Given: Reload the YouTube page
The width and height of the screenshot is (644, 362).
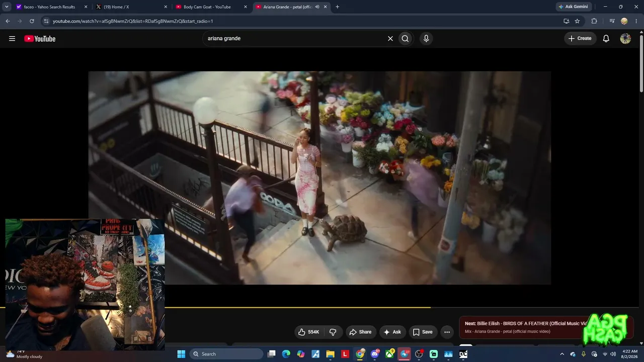Looking at the screenshot, I should 32,21.
